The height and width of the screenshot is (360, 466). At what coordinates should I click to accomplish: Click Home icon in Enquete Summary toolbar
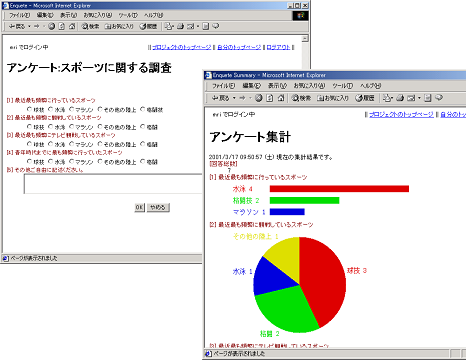pyautogui.click(x=281, y=98)
